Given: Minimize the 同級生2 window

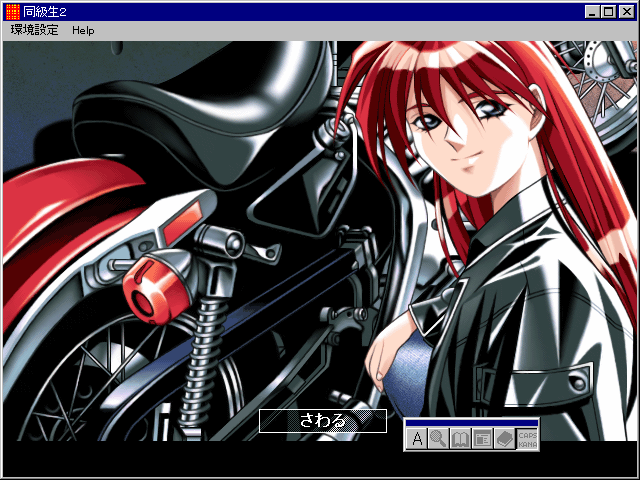Looking at the screenshot, I should (592, 12).
